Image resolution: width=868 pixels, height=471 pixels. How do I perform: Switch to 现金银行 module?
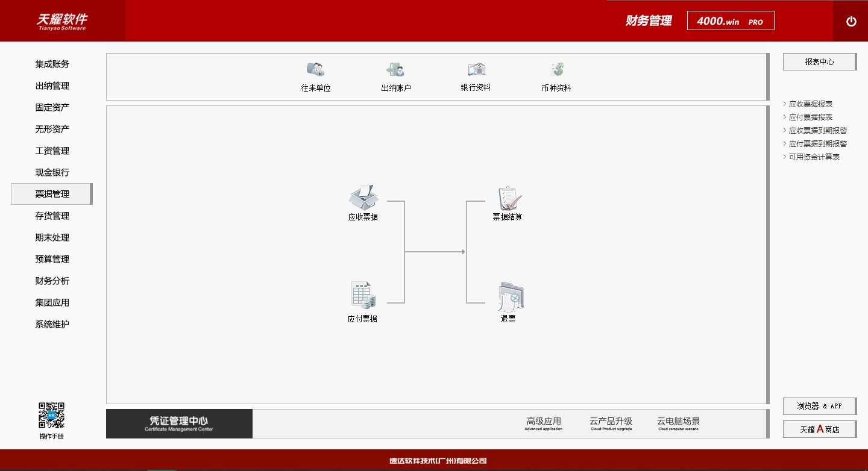52,172
